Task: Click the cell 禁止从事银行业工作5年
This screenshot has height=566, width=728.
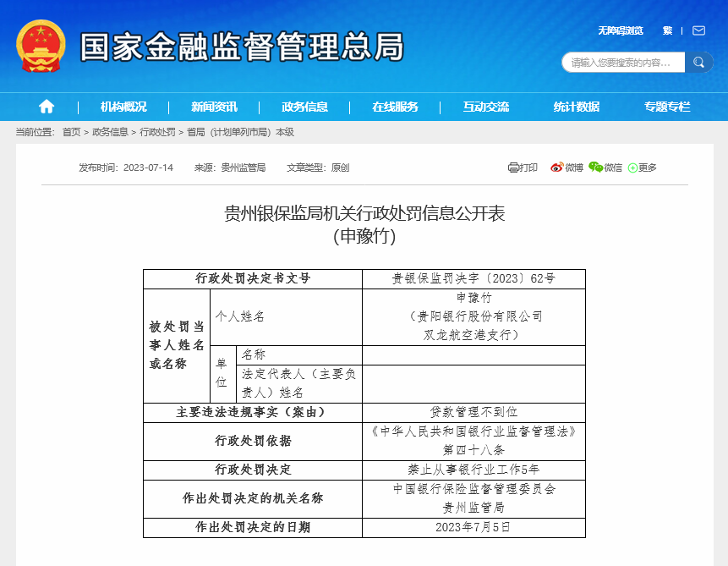Action: [473, 470]
